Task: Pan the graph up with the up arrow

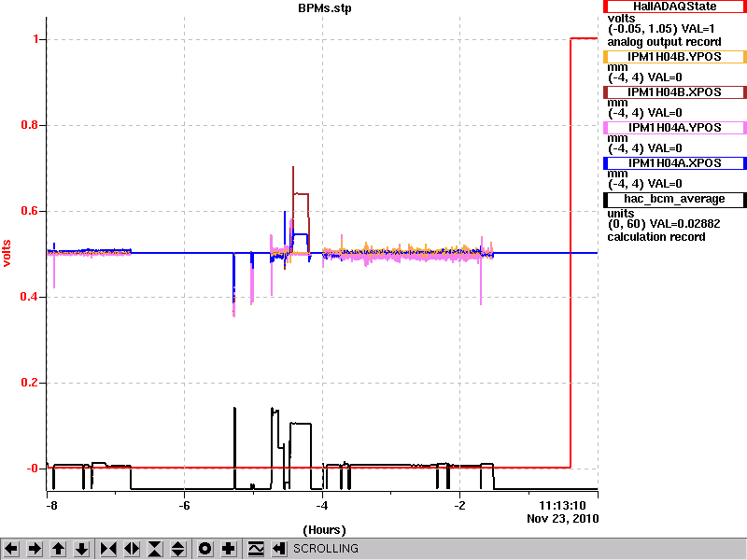Action: click(59, 549)
